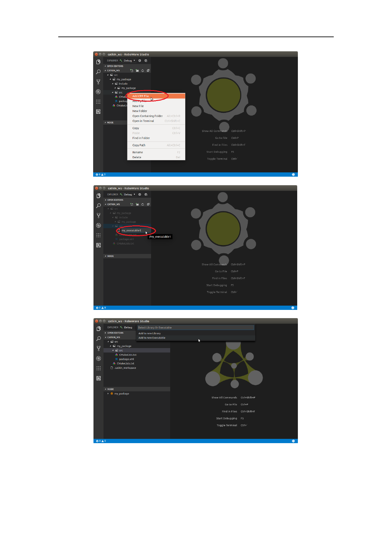Choose Copy from context menu
Image resolution: width=392 pixels, height=554 pixels.
156,128
